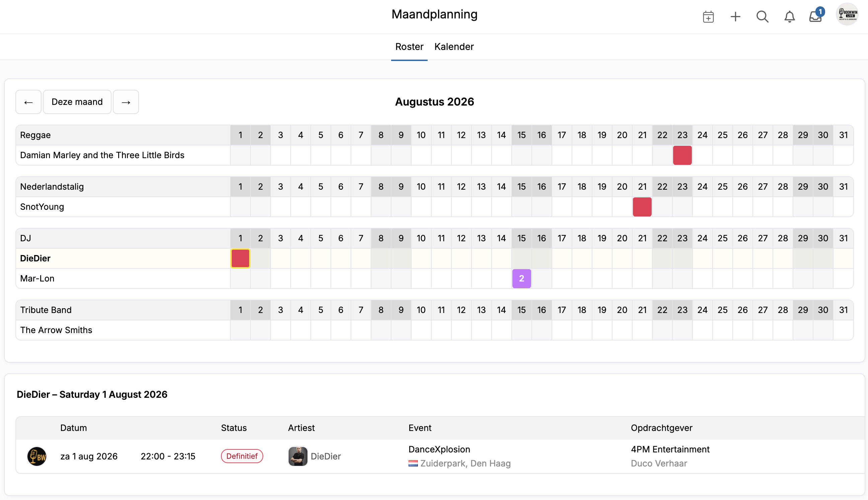Select Damian Marley's red booking on 23rd
This screenshot has height=500, width=868.
point(682,155)
